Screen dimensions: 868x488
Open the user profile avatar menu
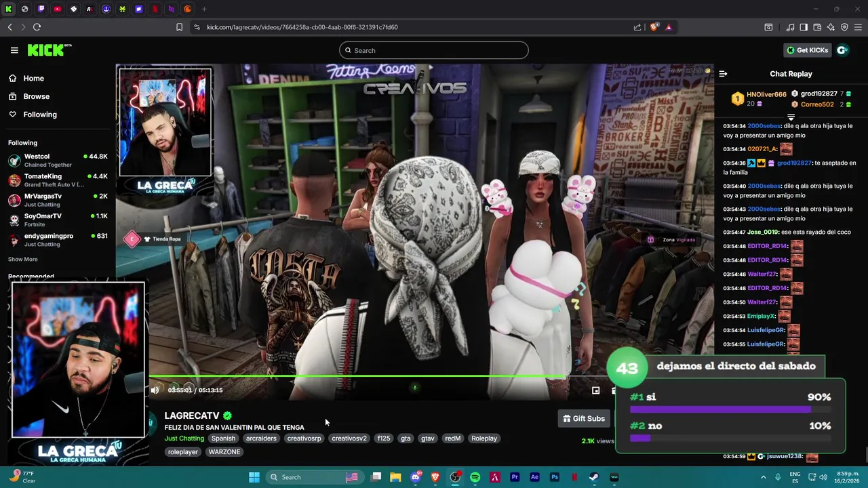pos(842,50)
